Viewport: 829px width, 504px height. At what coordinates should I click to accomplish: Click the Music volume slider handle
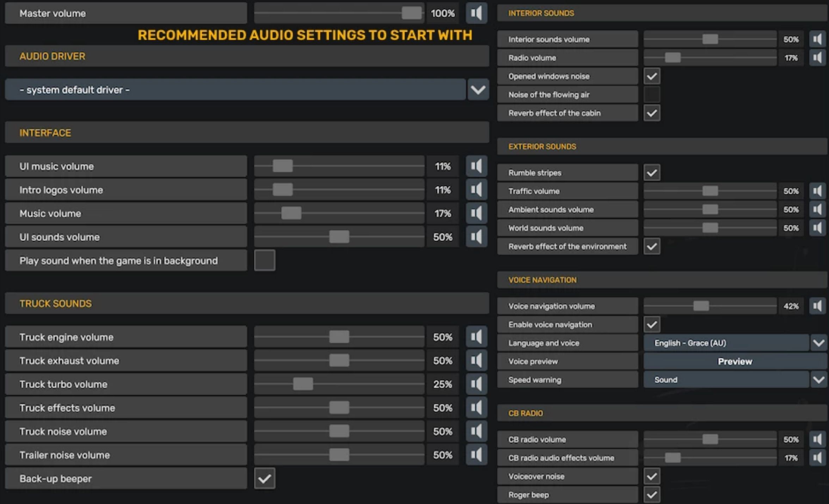point(291,213)
